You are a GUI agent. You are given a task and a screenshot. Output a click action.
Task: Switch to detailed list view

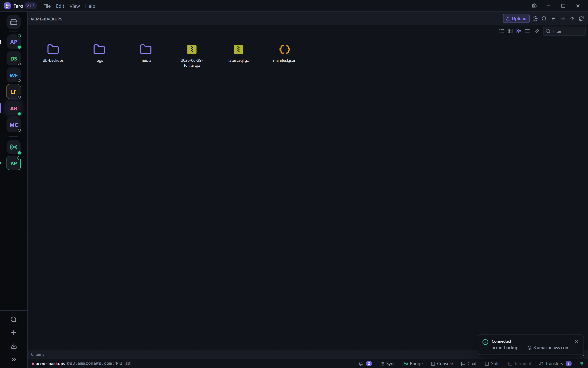(501, 31)
